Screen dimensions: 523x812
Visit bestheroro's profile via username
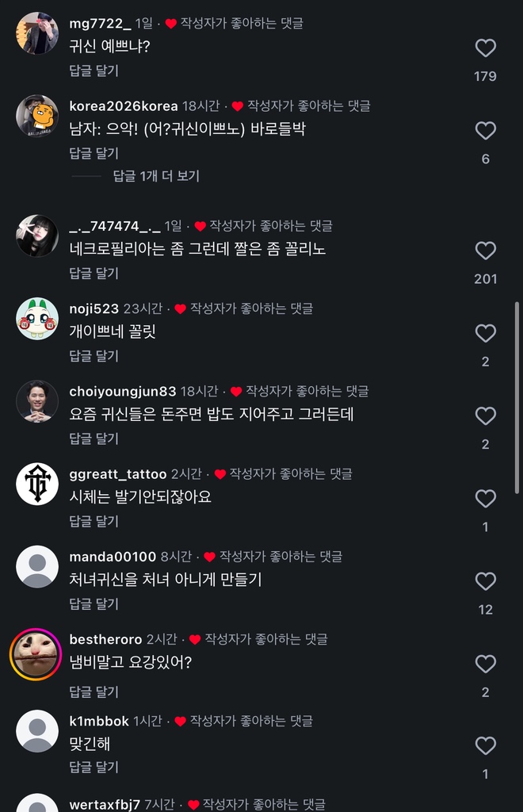point(105,639)
